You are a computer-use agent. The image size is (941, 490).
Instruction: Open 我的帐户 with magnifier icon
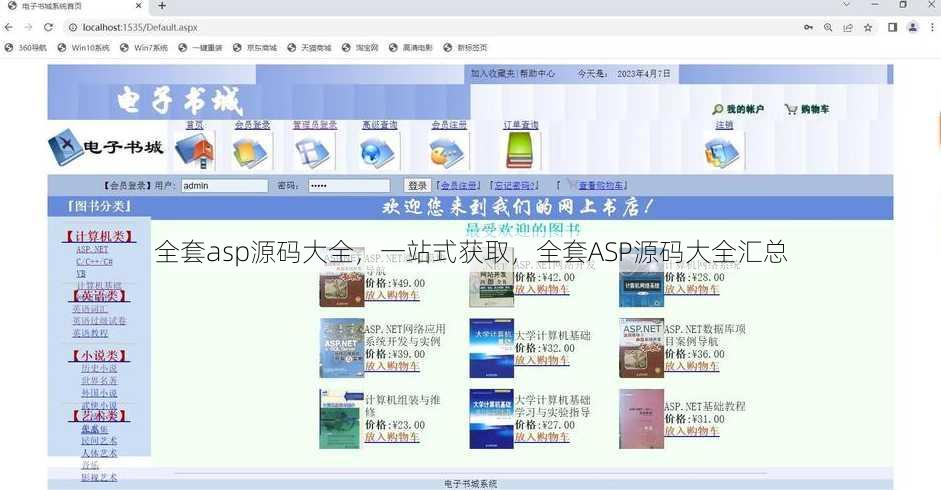pyautogui.click(x=738, y=109)
